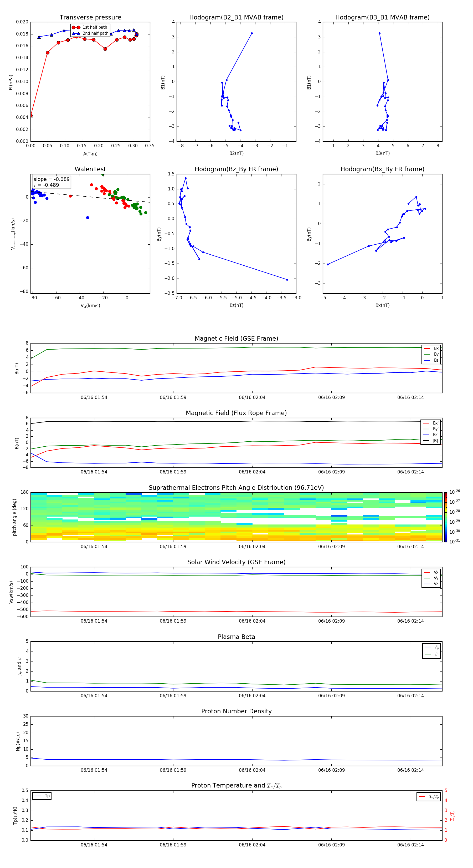Click the pitch angle colorbar
This screenshot has width=473, height=868.
446,517
